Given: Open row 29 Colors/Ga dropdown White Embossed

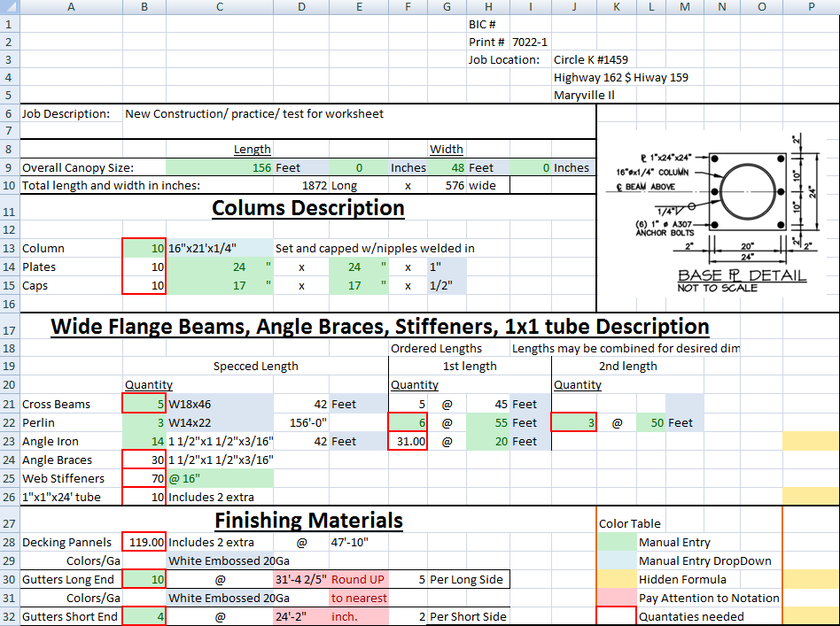Looking at the screenshot, I should pyautogui.click(x=220, y=560).
